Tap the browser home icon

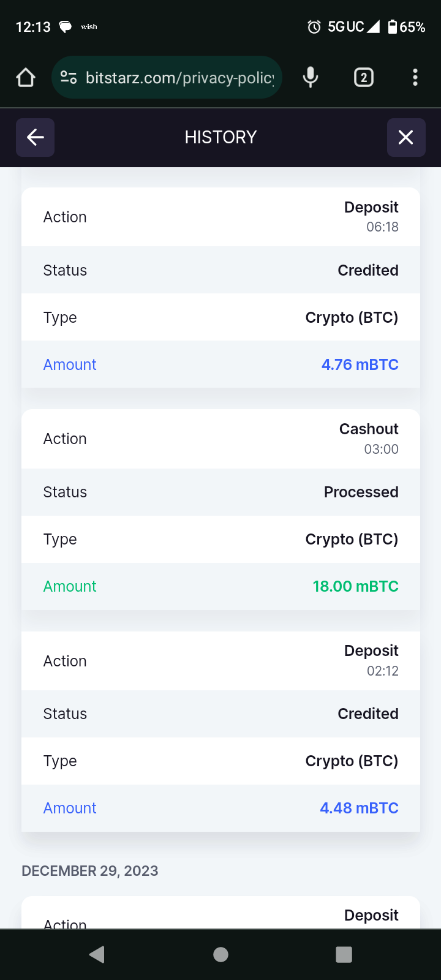tap(26, 78)
